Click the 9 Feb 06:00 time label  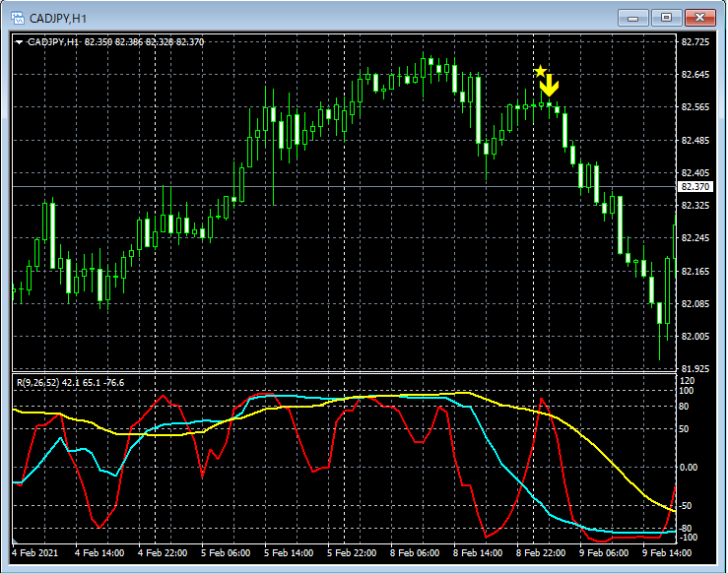604,553
